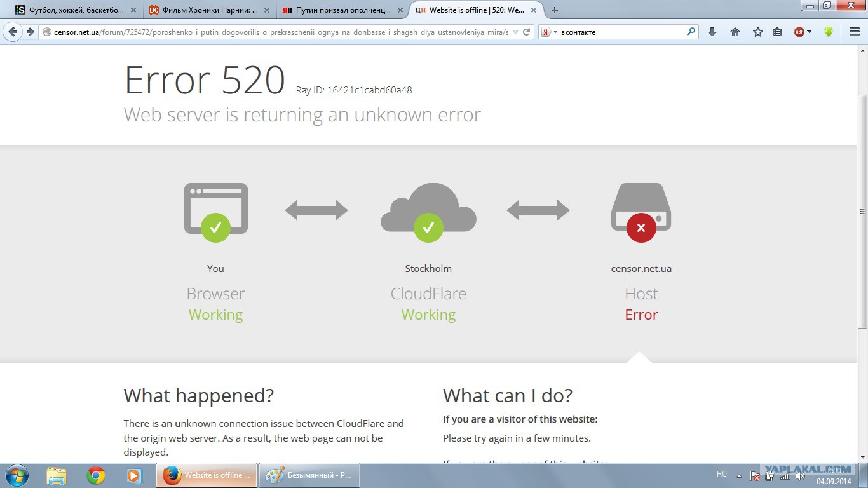Click the host server icon with red X
The height and width of the screenshot is (488, 868).
[641, 212]
